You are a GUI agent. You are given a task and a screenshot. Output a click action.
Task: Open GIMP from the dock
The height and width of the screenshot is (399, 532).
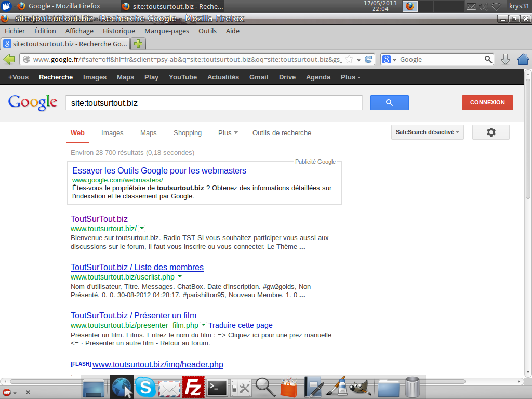point(361,388)
